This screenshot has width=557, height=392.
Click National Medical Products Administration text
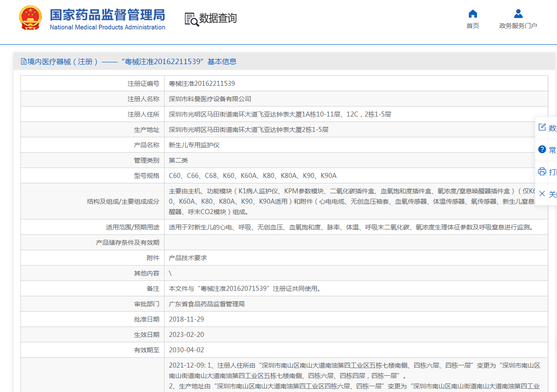click(x=107, y=27)
